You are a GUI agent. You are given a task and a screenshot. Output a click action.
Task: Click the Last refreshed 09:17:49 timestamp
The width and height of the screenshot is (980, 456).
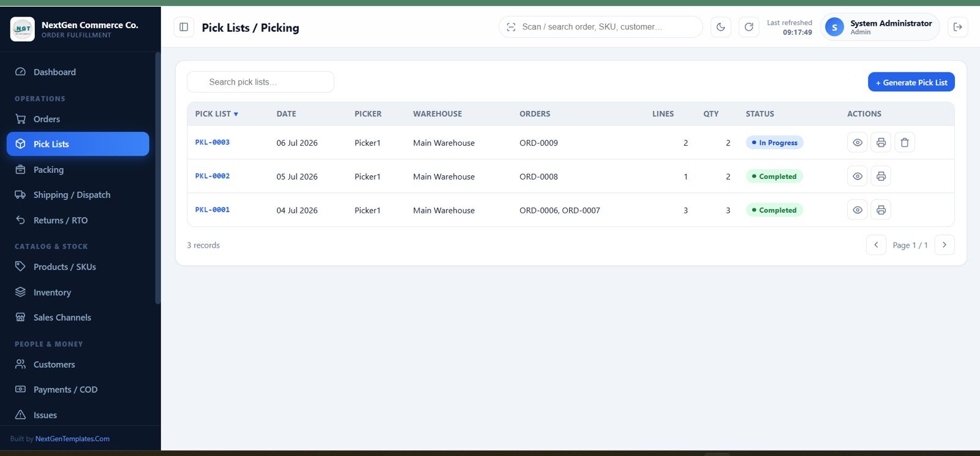click(x=790, y=28)
